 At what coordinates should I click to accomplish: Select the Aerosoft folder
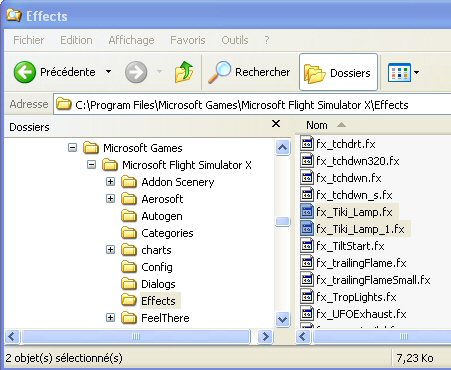coord(162,199)
